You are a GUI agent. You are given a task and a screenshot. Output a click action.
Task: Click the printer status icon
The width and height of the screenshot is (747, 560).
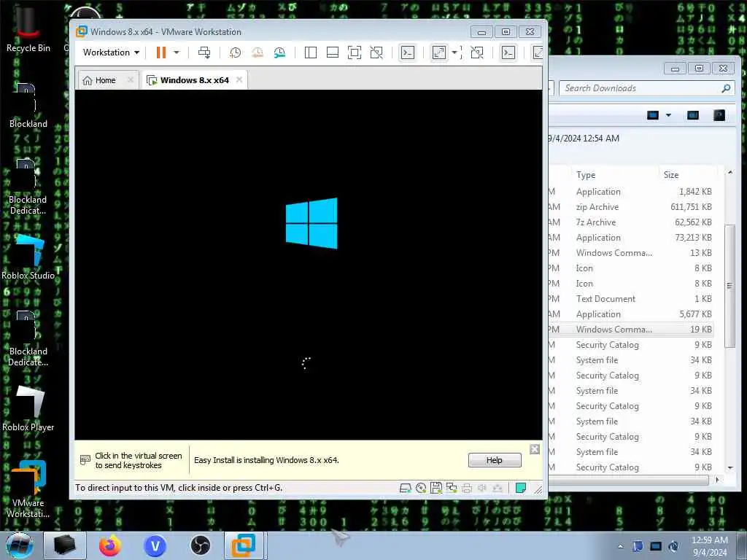click(467, 488)
